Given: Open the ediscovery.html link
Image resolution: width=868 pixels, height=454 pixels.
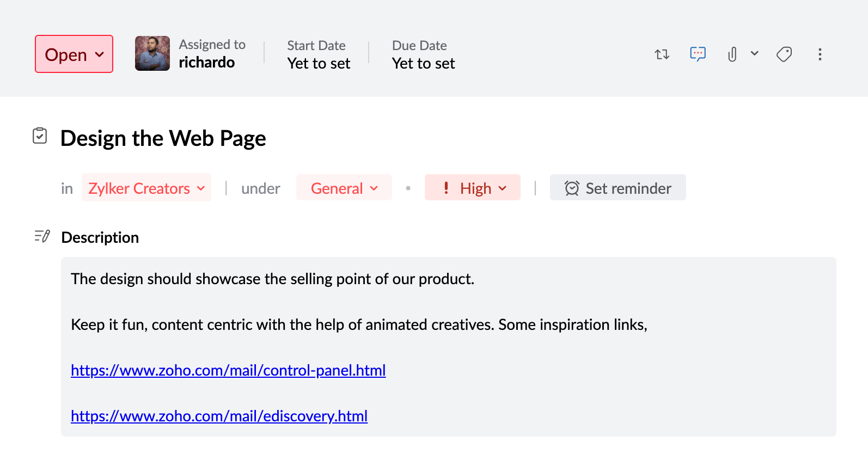Looking at the screenshot, I should coord(219,416).
